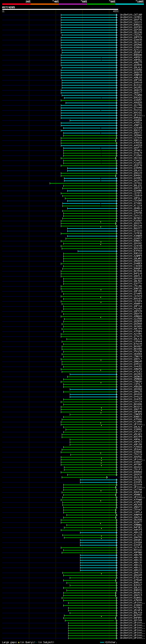
Task: Open hit UniRef100_B9RQI0
Action: (131, 25)
